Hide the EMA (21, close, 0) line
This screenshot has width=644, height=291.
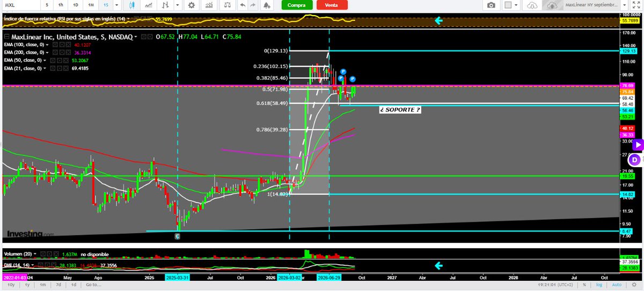point(53,69)
